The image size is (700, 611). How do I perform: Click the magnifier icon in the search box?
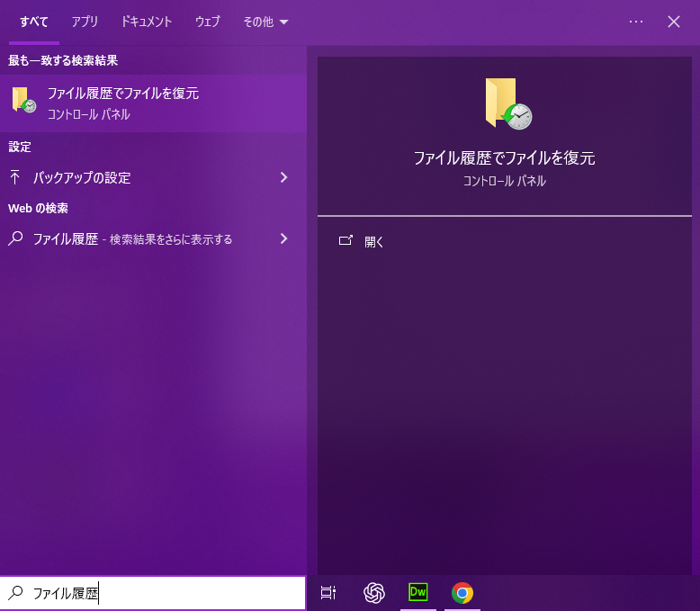pyautogui.click(x=15, y=593)
